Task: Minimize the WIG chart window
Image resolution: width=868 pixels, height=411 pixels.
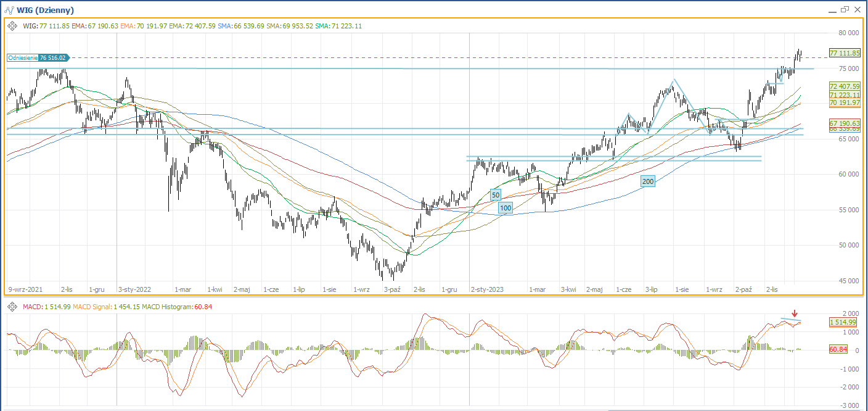Action: point(830,10)
